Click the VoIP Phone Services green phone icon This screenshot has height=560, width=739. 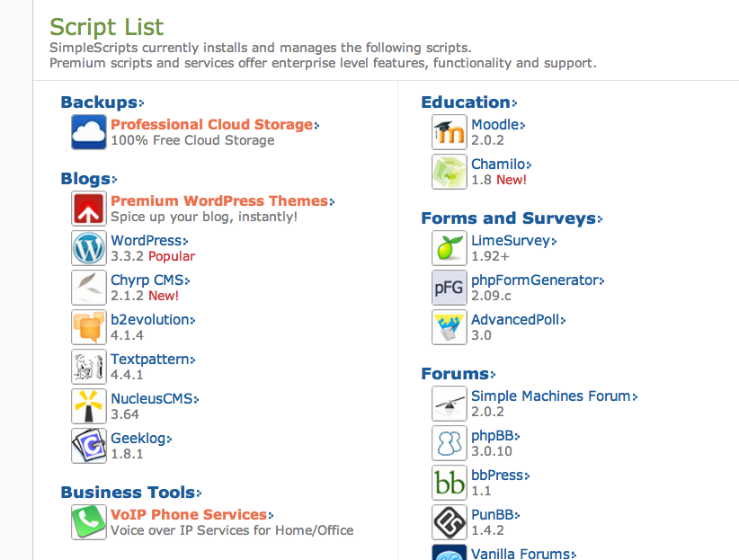pos(89,522)
